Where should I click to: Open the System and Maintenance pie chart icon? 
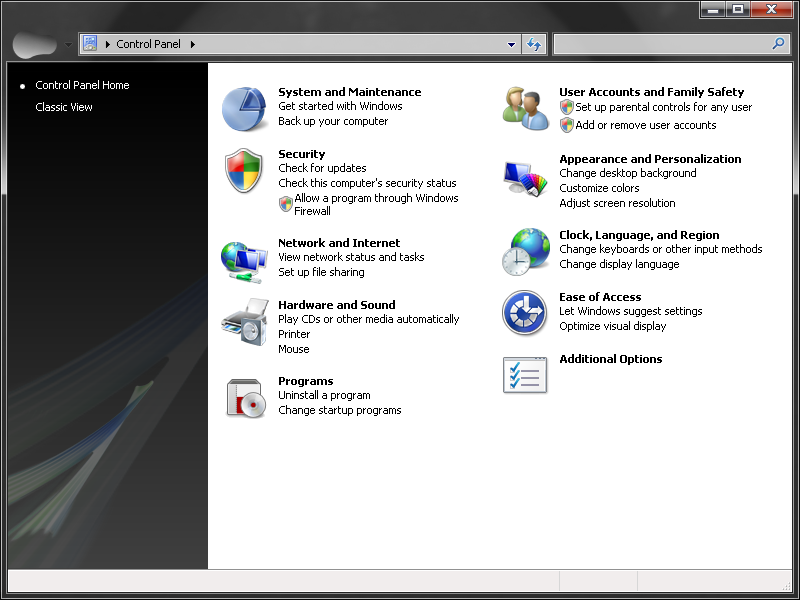point(245,109)
